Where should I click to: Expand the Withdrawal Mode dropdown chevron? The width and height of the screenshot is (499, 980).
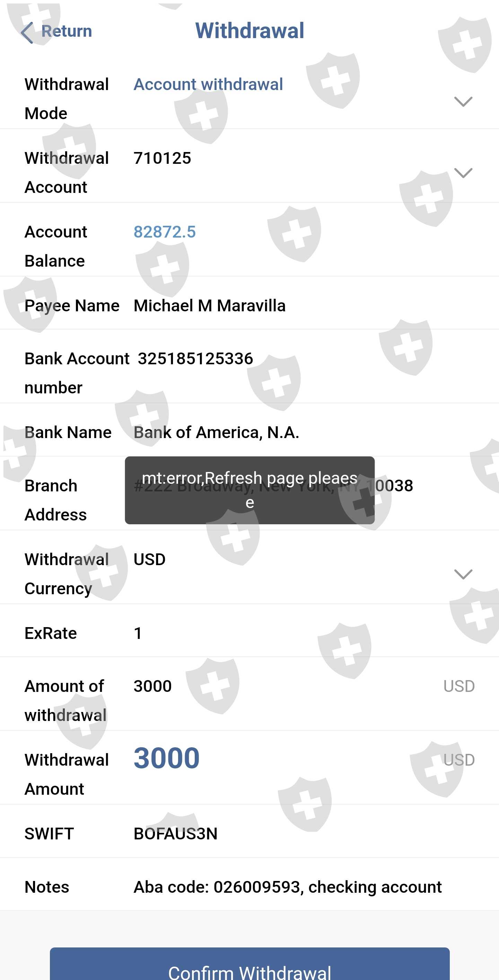click(x=463, y=101)
